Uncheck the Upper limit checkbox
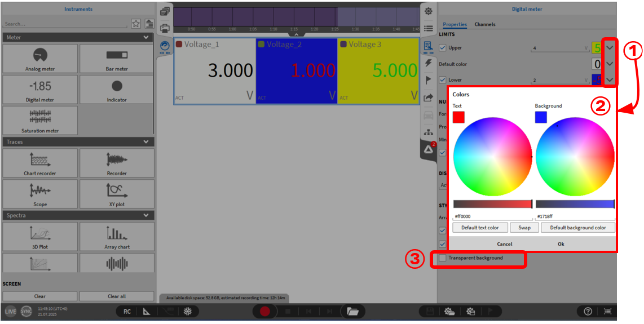 click(443, 48)
